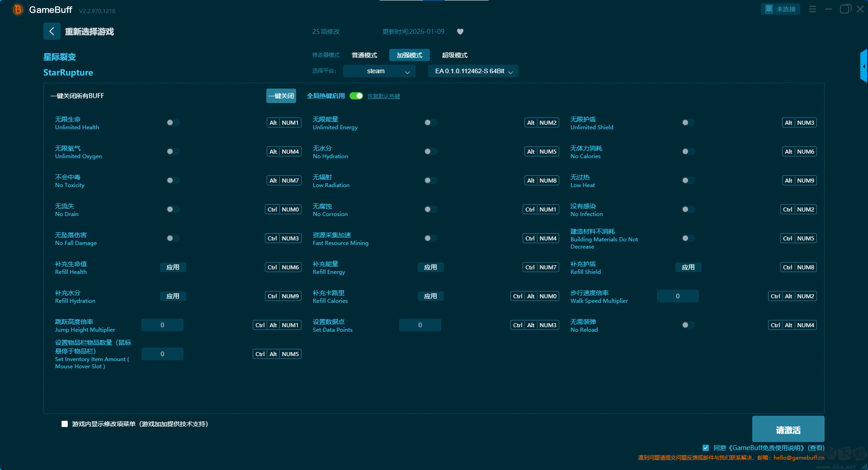The width and height of the screenshot is (868, 470).
Task: Click the back arrow to reselect game
Action: coord(52,31)
